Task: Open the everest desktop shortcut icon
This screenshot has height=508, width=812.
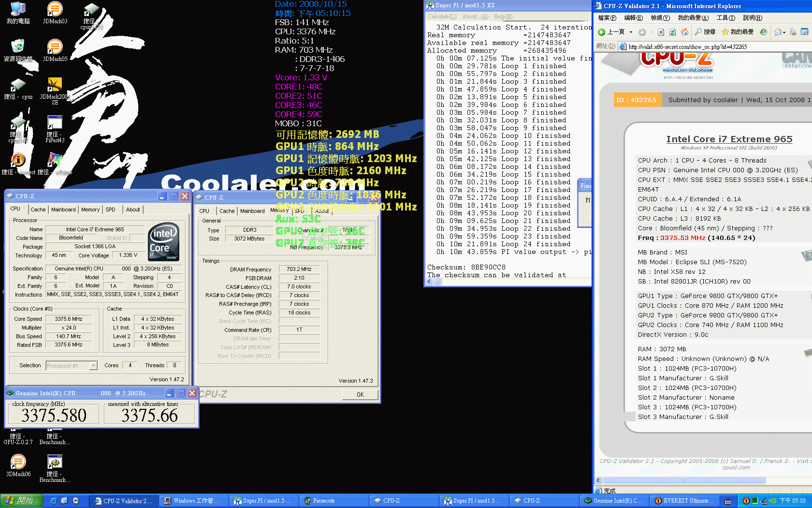Action: [x=18, y=164]
